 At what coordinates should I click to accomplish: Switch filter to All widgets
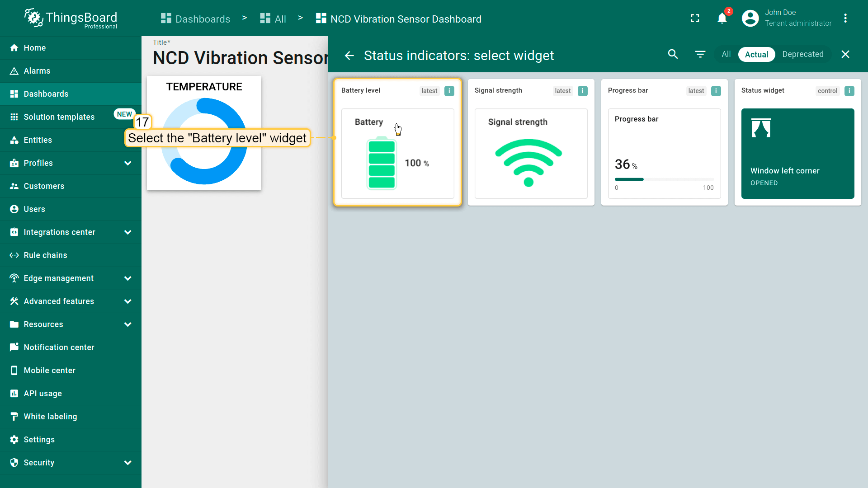point(726,54)
